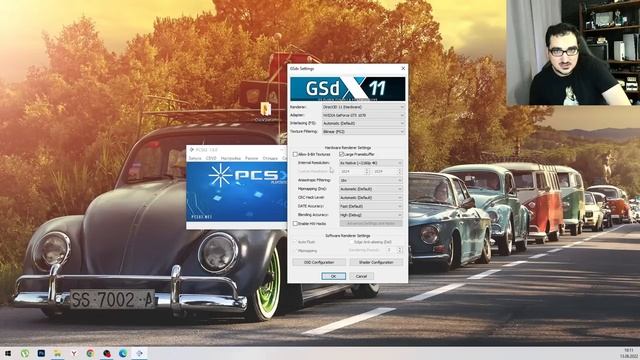Screen dimensions: 640x360
Task: Open the Renderer dropdown
Action: (363, 107)
